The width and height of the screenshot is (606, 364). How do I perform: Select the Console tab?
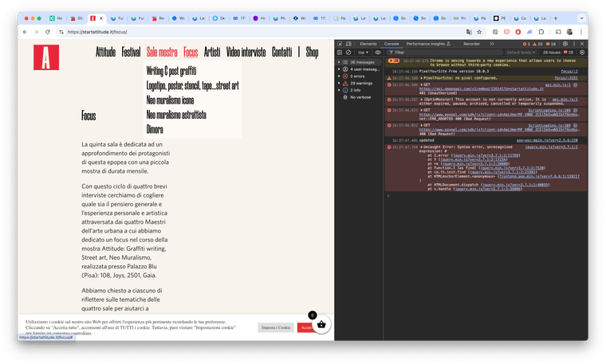pyautogui.click(x=392, y=44)
